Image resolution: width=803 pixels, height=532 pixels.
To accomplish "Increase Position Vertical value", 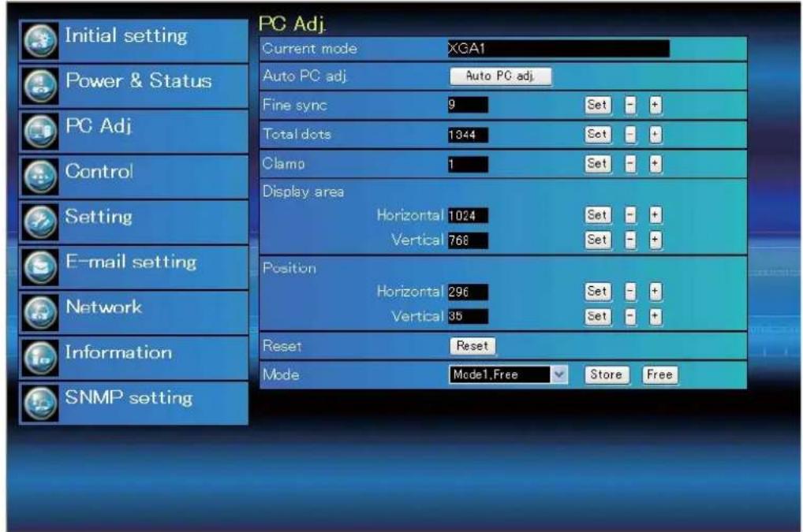I will coord(655,317).
